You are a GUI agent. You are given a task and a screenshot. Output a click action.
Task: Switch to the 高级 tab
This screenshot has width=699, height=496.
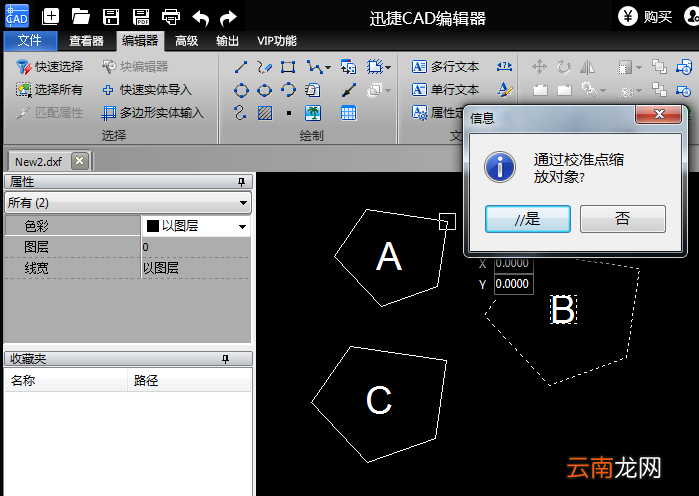186,41
